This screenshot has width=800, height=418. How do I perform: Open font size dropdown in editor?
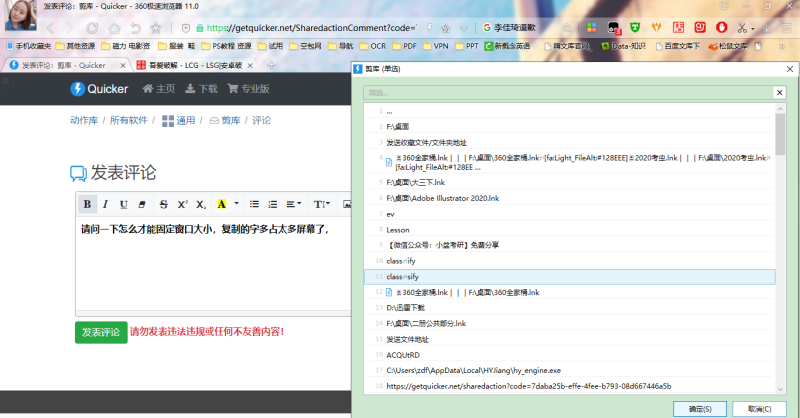pyautogui.click(x=321, y=204)
